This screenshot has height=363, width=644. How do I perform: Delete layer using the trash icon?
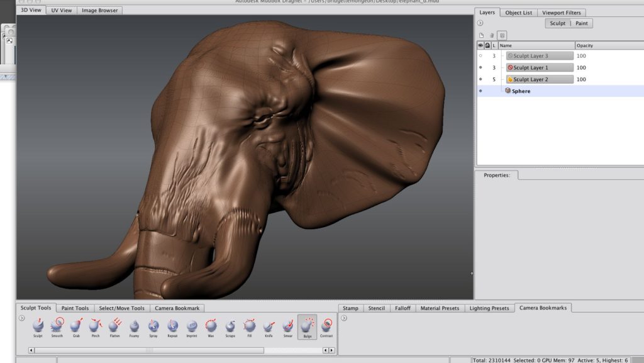(491, 35)
